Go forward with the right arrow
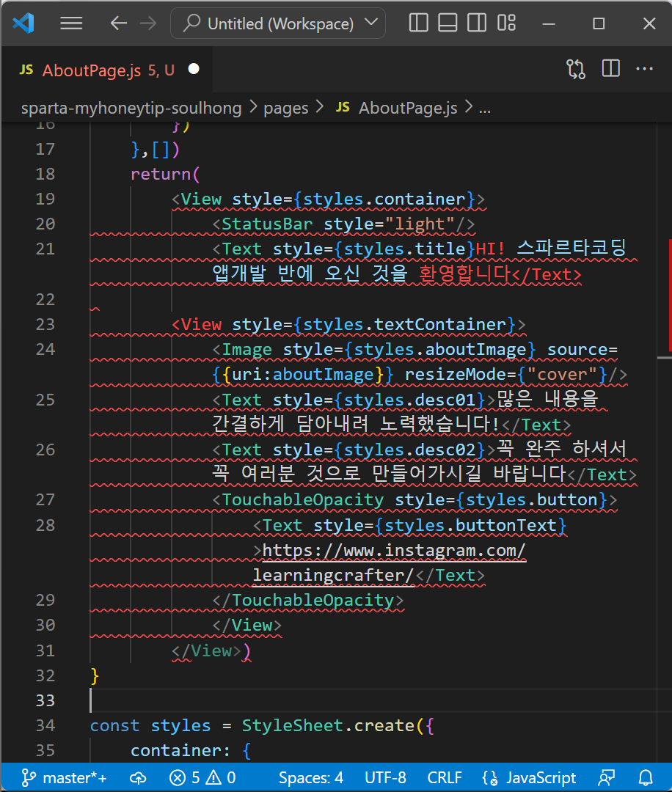This screenshot has height=792, width=672. pos(148,23)
